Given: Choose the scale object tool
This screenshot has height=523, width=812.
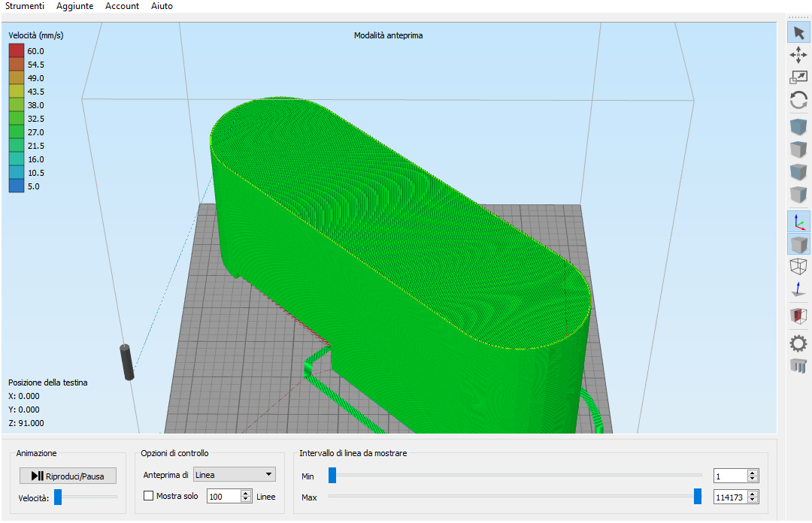Looking at the screenshot, I should 798,77.
